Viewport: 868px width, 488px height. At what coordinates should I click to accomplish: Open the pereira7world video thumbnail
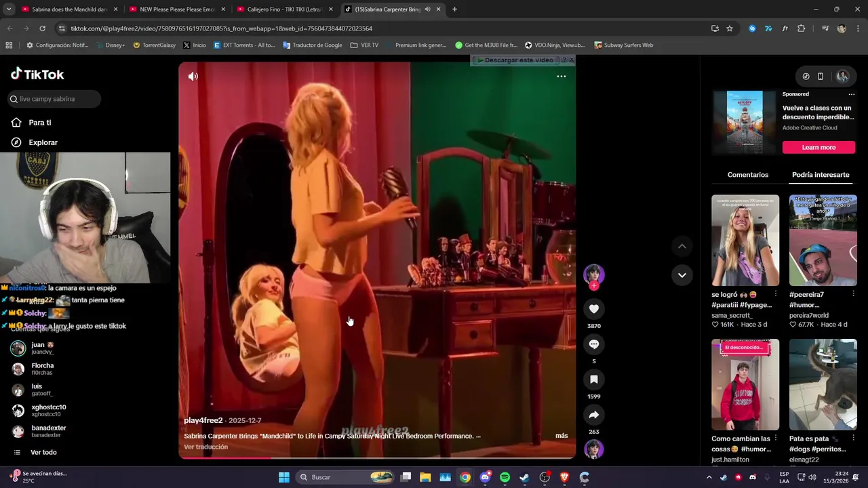click(823, 240)
